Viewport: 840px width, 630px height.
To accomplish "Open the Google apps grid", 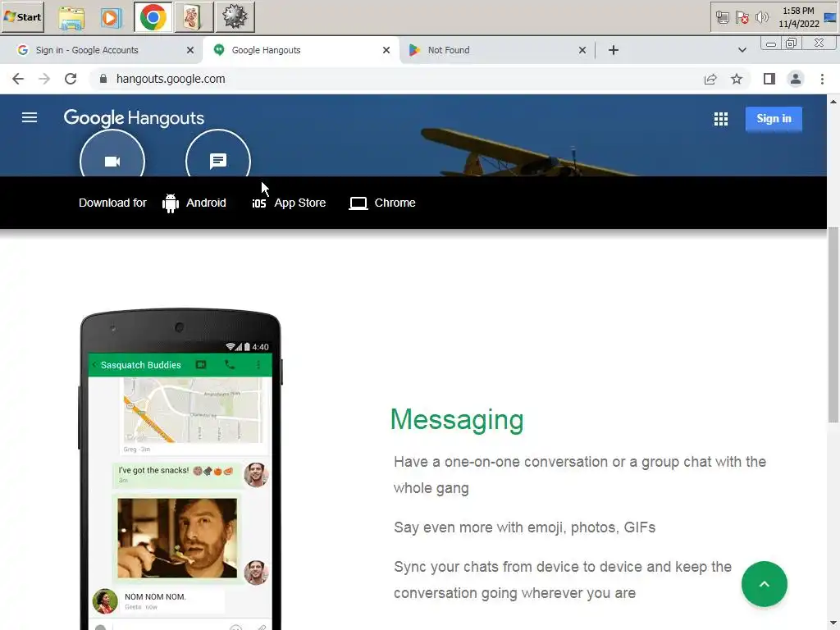I will click(x=720, y=119).
